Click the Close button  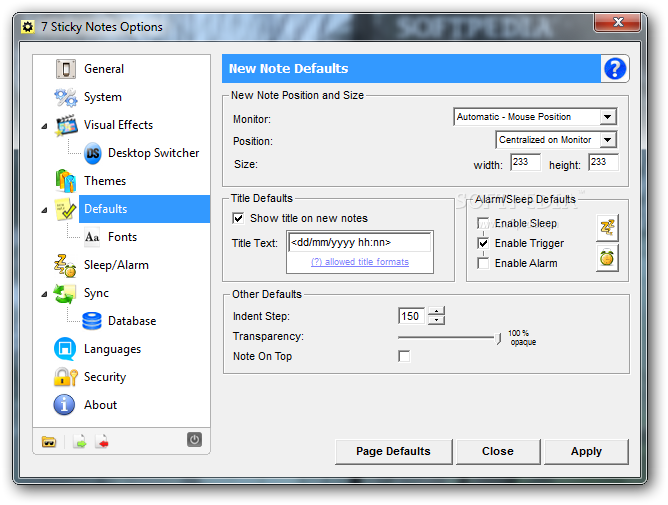[x=498, y=451]
